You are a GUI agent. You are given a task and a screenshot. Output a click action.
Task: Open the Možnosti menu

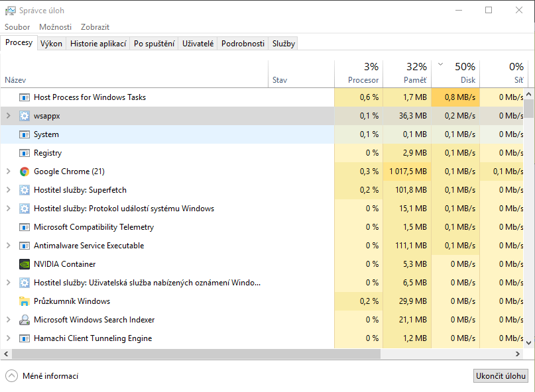(x=56, y=27)
